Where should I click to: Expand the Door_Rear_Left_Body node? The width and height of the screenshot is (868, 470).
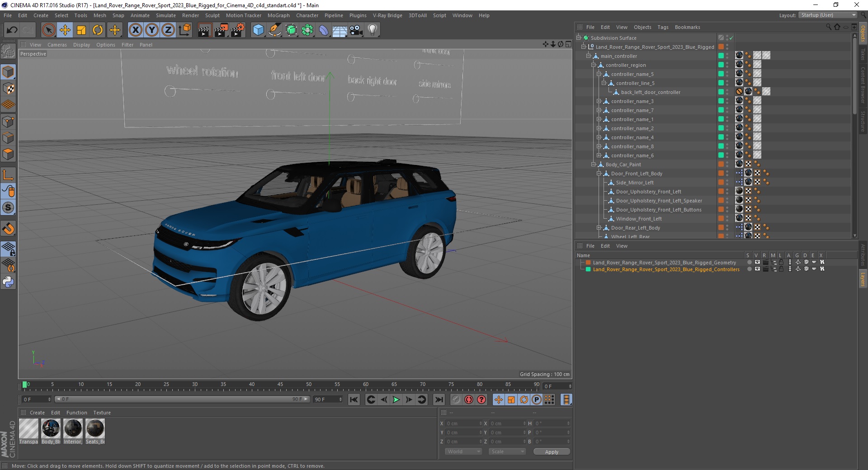click(x=599, y=228)
